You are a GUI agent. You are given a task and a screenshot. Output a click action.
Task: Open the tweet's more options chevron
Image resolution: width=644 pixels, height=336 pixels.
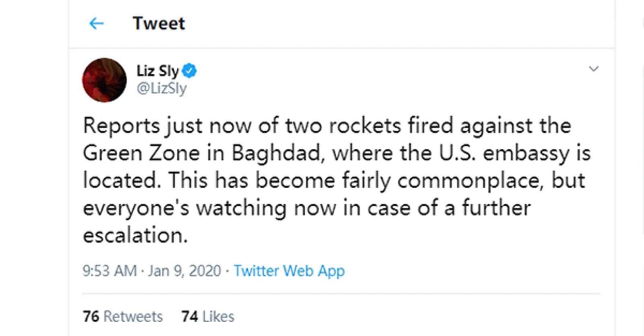pyautogui.click(x=594, y=69)
